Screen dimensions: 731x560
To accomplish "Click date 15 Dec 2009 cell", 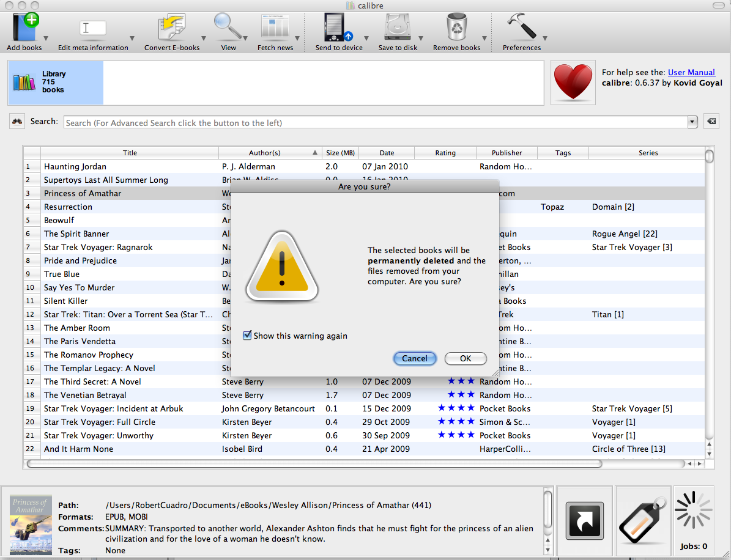I will (x=387, y=408).
